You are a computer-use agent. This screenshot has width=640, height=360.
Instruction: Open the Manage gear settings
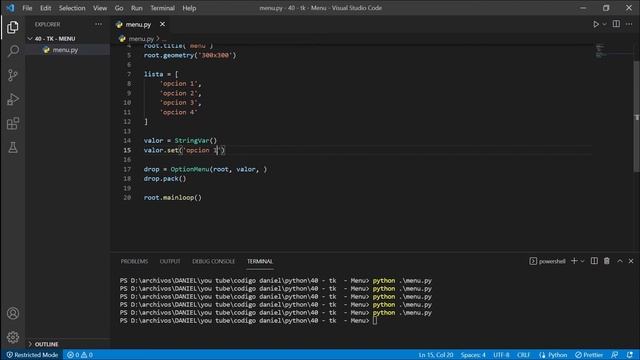point(13,337)
